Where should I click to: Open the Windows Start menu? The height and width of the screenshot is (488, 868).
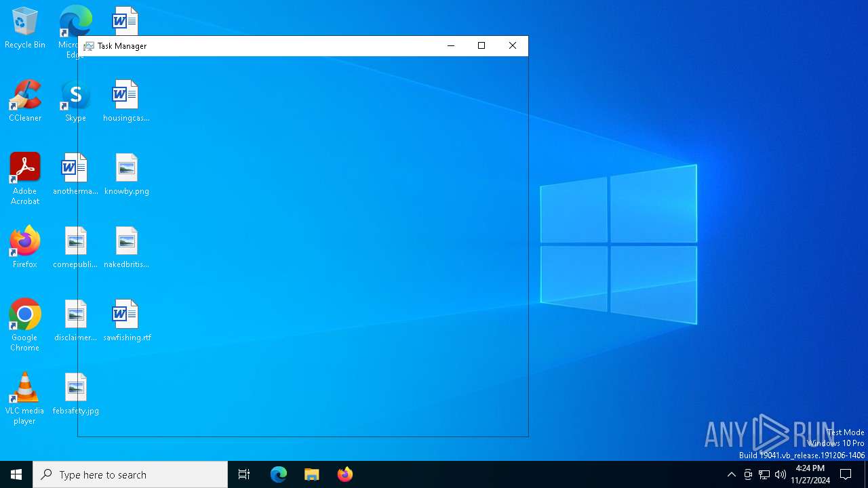point(16,474)
